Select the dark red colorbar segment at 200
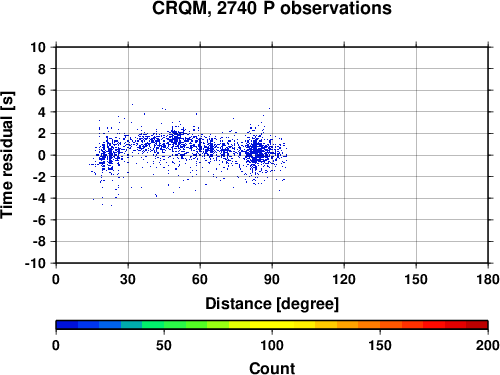Viewport: 500px width, 375px height. pos(477,325)
